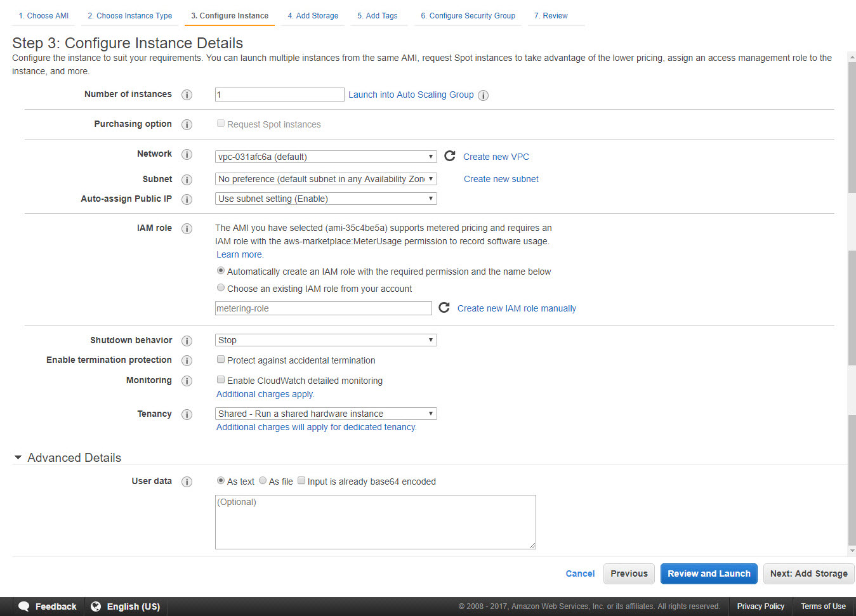
Task: Click info icon next to Subnet
Action: [x=187, y=180]
